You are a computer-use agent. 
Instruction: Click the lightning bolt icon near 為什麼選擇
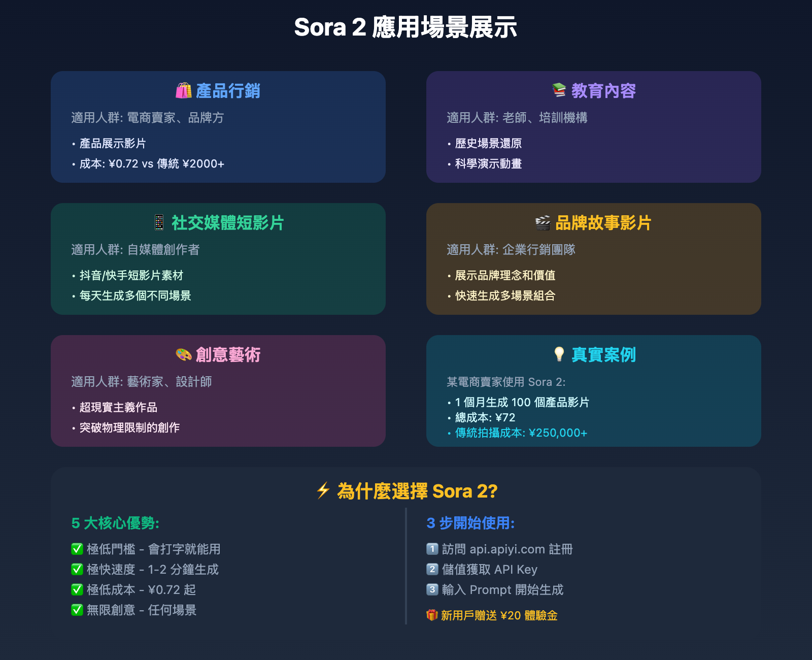pos(323,491)
